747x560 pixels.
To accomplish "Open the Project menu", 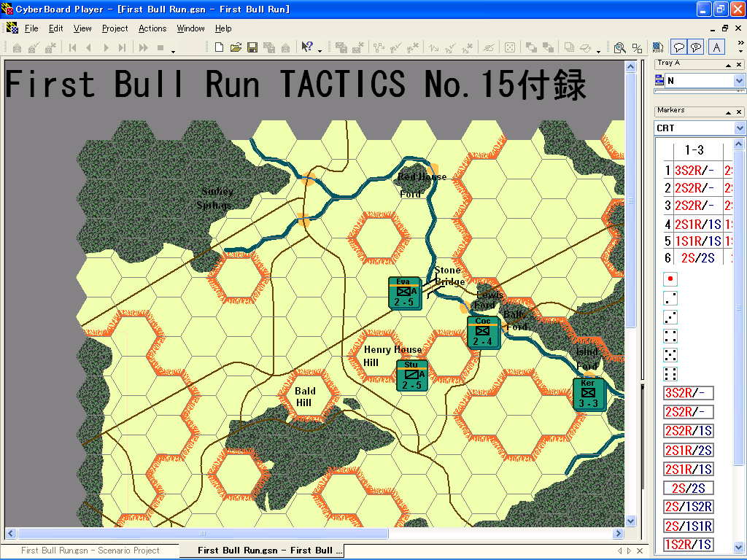I will click(x=115, y=28).
